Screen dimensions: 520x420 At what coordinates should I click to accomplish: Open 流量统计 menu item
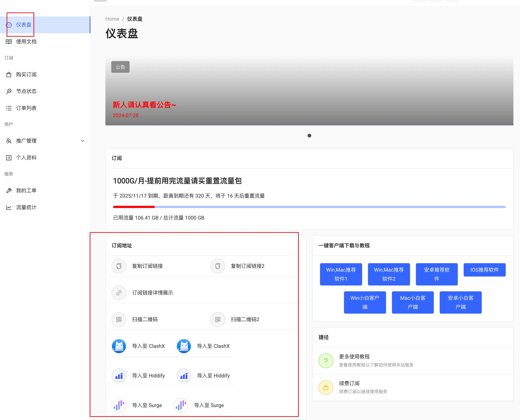coord(45,207)
